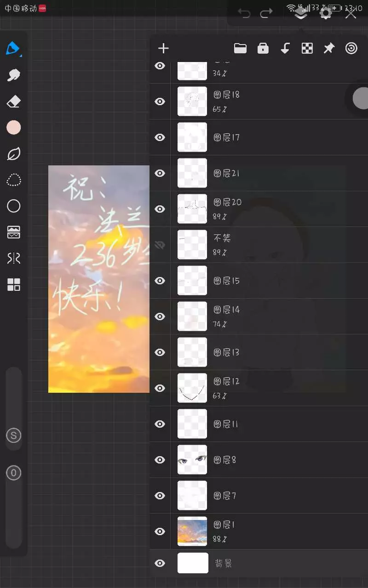Add a new layer with plus icon
Image resolution: width=368 pixels, height=588 pixels.
click(x=163, y=49)
